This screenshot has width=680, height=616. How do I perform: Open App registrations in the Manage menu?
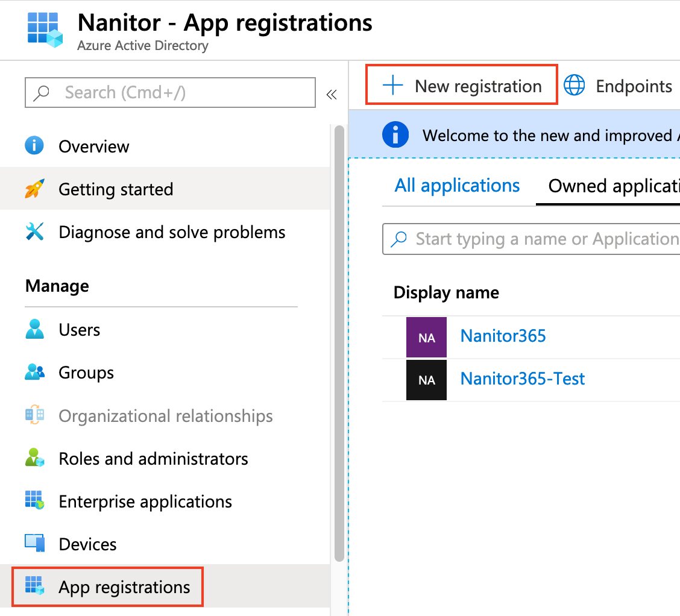(124, 587)
